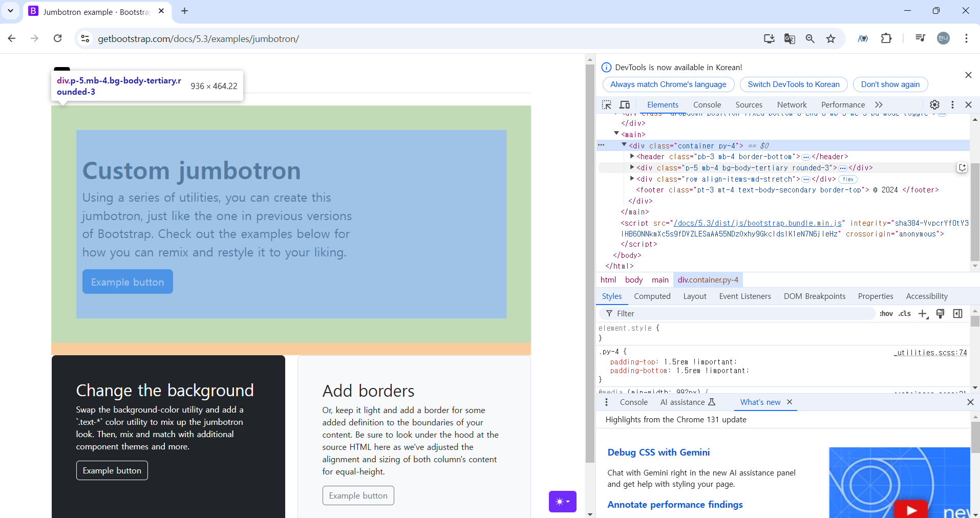This screenshot has height=518, width=980.
Task: Click the Chrome profile avatar
Action: pos(943,38)
